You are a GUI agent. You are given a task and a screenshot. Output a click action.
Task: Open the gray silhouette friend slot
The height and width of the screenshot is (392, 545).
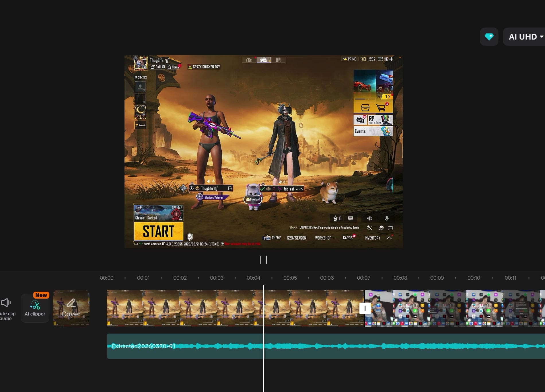click(x=140, y=87)
